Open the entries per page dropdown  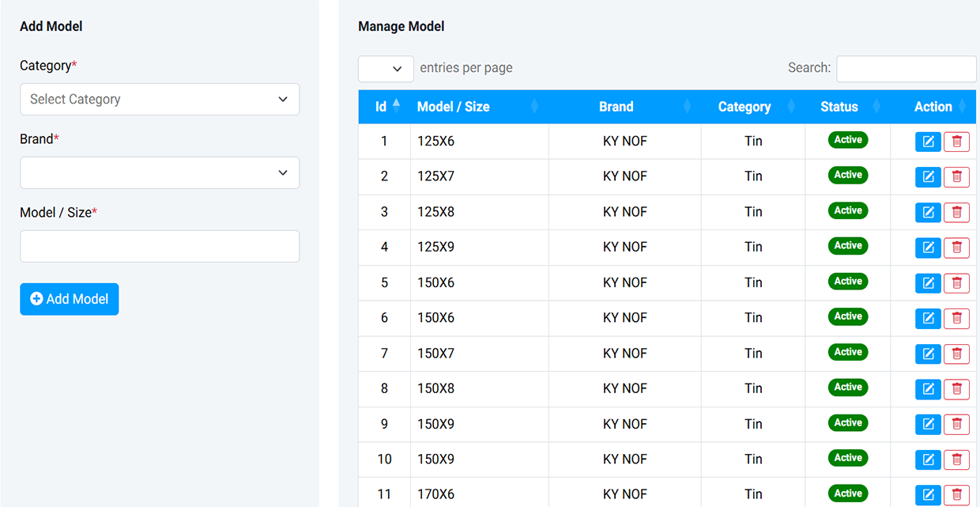click(x=386, y=69)
